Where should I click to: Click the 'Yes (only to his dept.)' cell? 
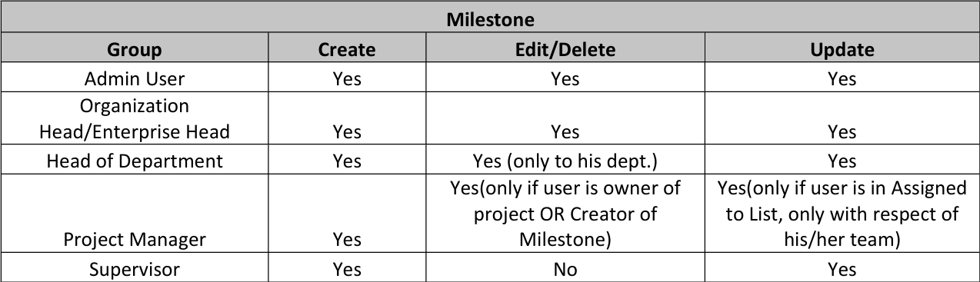[565, 161]
